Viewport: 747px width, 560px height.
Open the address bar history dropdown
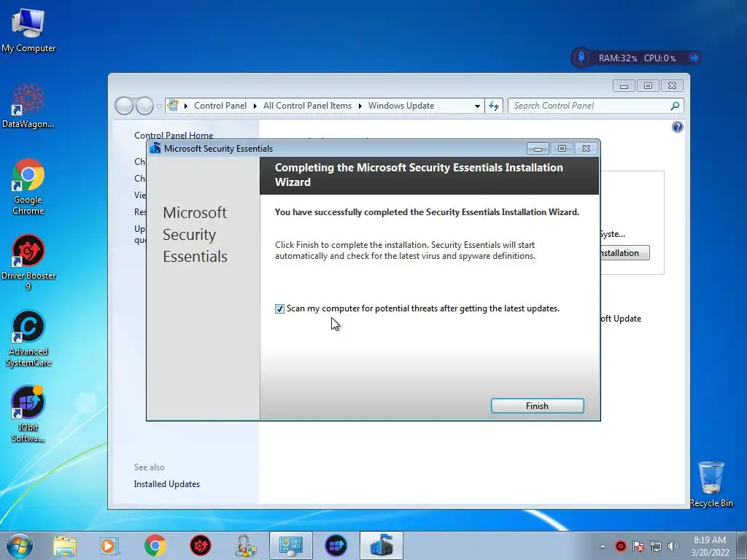click(x=477, y=106)
